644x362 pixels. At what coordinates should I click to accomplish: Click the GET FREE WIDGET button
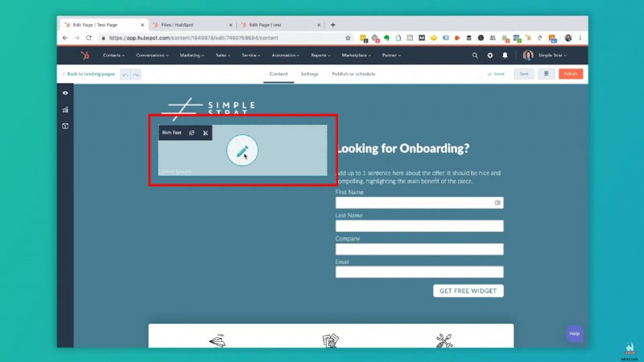(x=468, y=290)
